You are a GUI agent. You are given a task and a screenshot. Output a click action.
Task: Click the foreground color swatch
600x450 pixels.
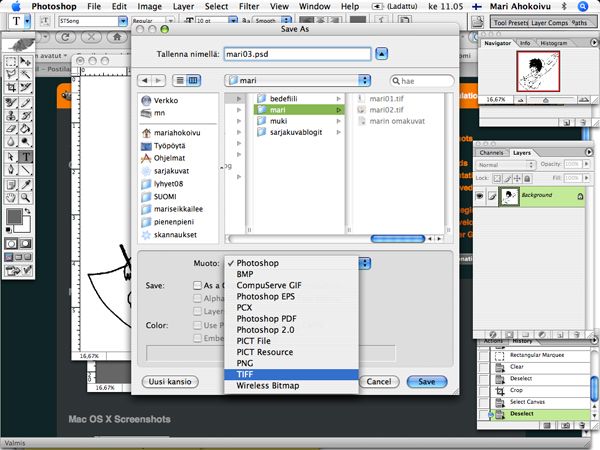pyautogui.click(x=14, y=217)
